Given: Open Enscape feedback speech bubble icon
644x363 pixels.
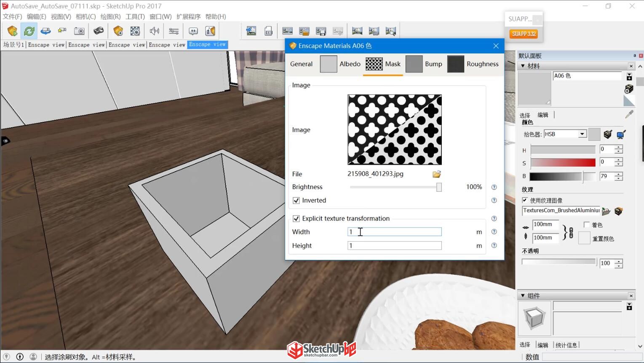Looking at the screenshot, I should (x=193, y=31).
